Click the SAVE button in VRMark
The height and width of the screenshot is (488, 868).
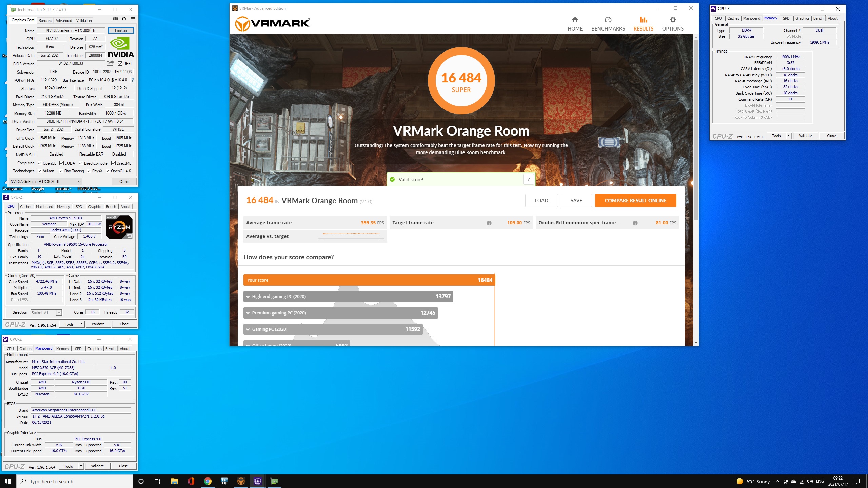pos(576,201)
